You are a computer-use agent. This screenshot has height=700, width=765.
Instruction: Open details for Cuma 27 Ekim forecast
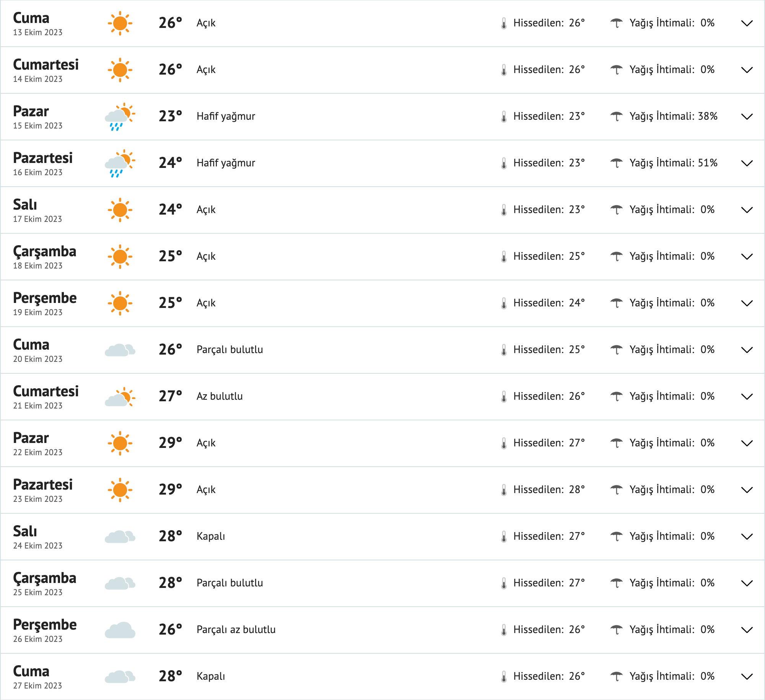pyautogui.click(x=746, y=676)
